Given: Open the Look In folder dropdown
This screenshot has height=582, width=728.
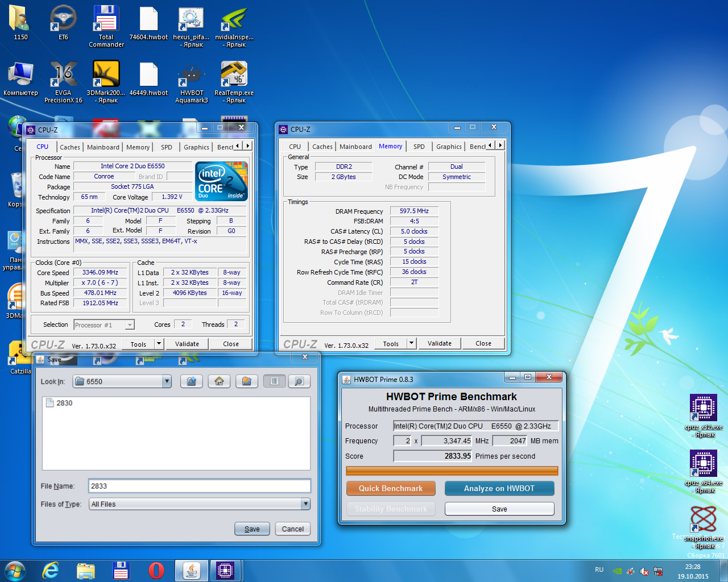Looking at the screenshot, I should 167,381.
